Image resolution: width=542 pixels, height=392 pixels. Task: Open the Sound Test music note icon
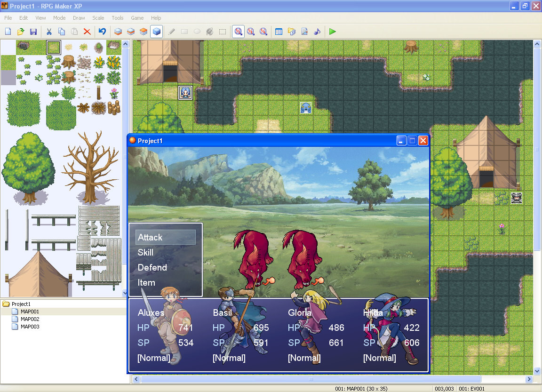point(317,32)
